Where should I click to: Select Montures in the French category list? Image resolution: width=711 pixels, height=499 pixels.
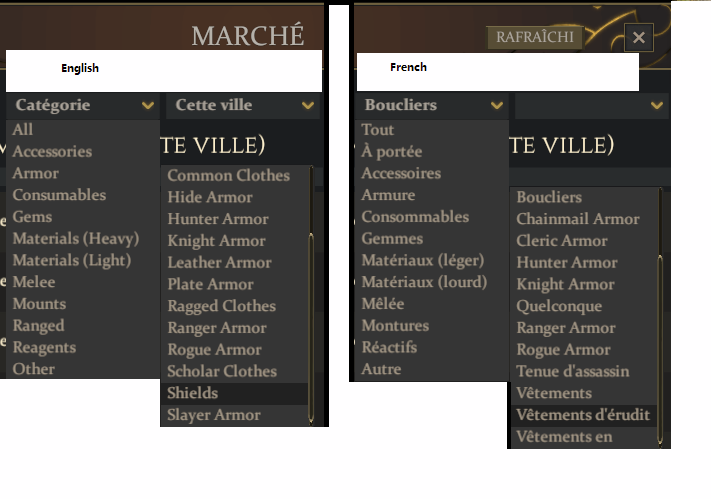(395, 326)
